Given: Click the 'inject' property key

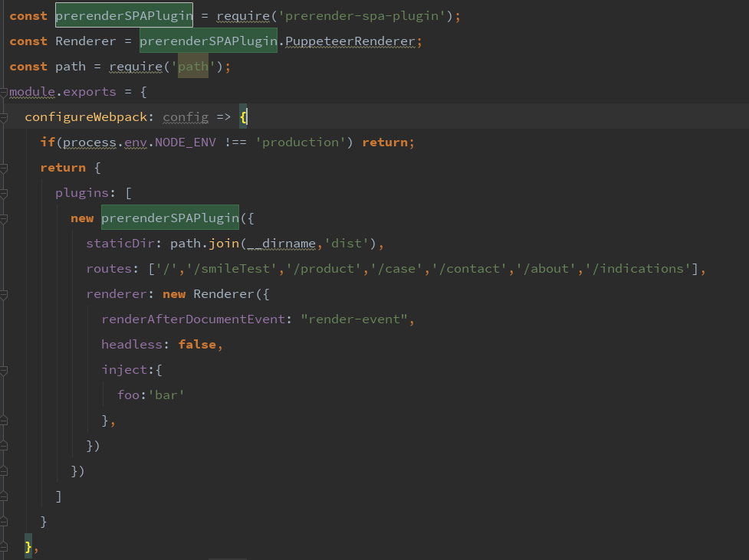Looking at the screenshot, I should tap(124, 370).
